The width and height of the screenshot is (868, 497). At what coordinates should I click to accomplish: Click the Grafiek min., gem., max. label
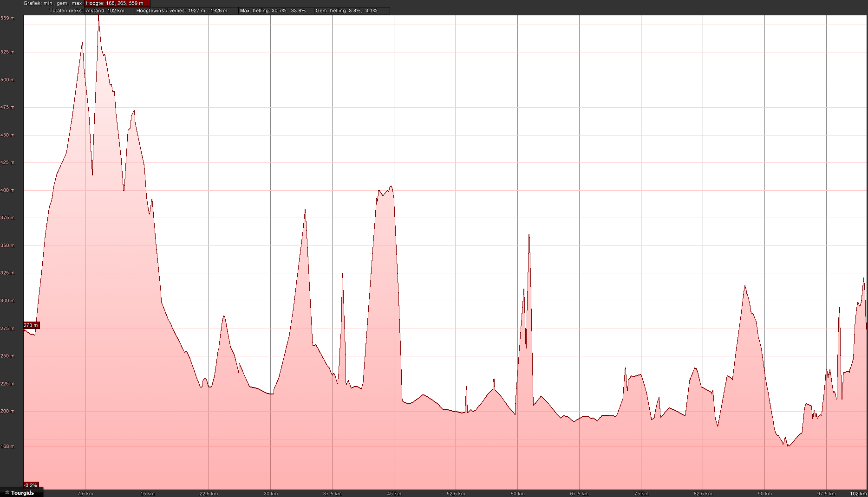click(x=53, y=3)
